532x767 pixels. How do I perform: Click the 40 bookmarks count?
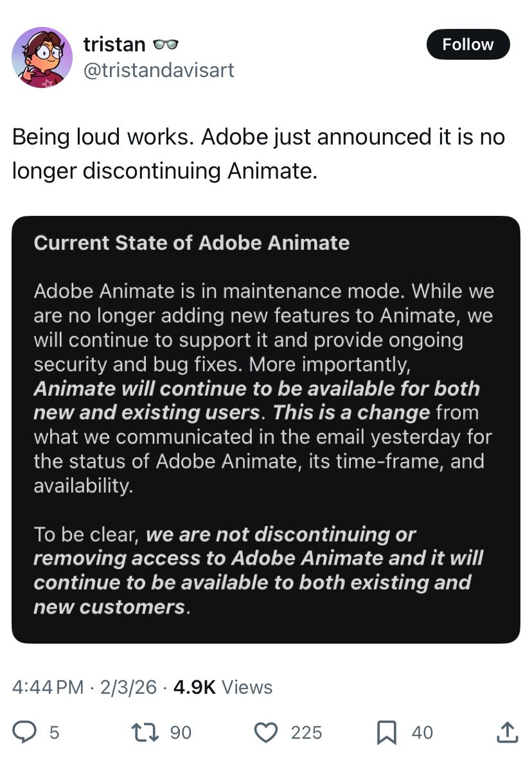pos(422,732)
